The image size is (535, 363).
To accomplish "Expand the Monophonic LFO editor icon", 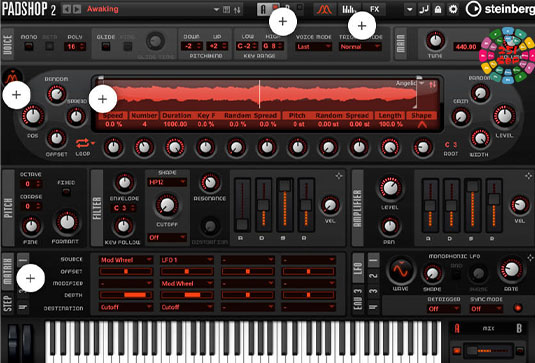I will [530, 258].
